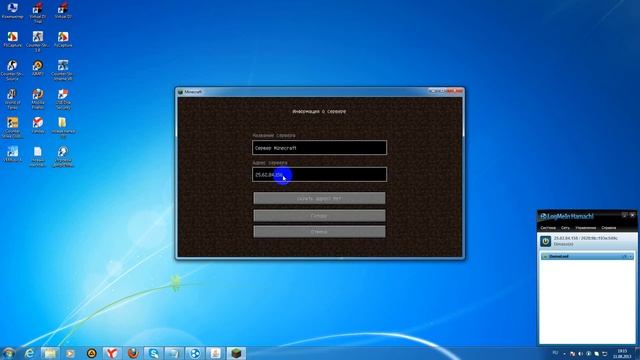Switch to Hamachi blue taskbar icon
This screenshot has width=640, height=360.
click(x=195, y=353)
